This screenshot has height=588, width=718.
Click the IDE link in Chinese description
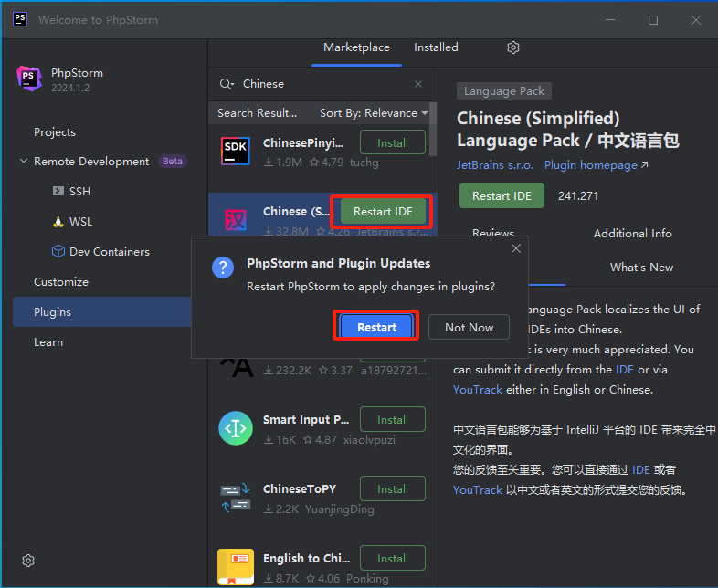[x=641, y=470]
